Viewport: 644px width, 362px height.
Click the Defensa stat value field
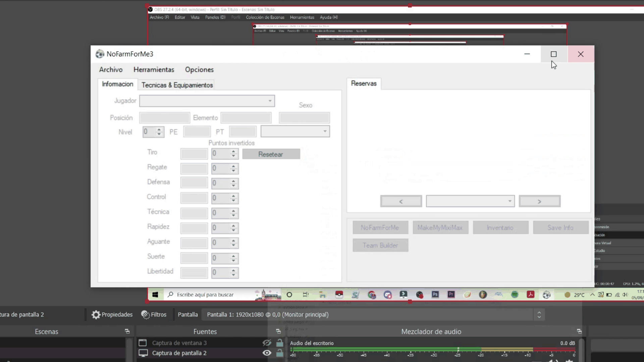[x=194, y=183]
